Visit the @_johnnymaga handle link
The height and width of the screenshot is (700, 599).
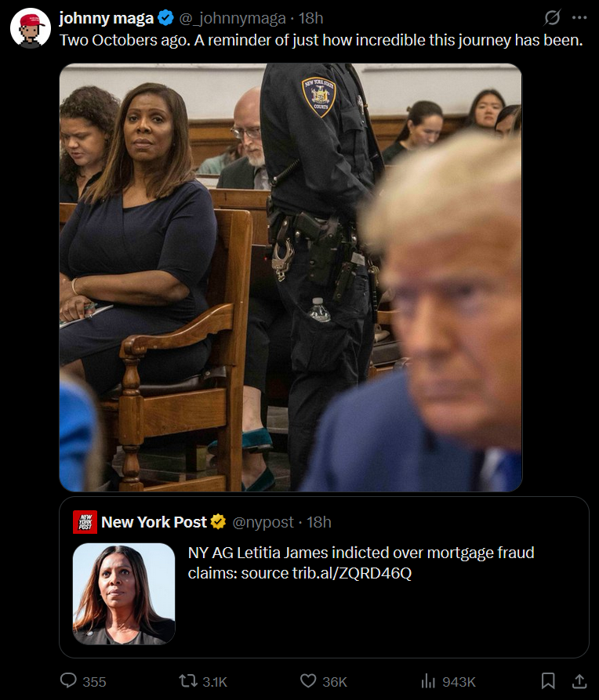[x=232, y=18]
